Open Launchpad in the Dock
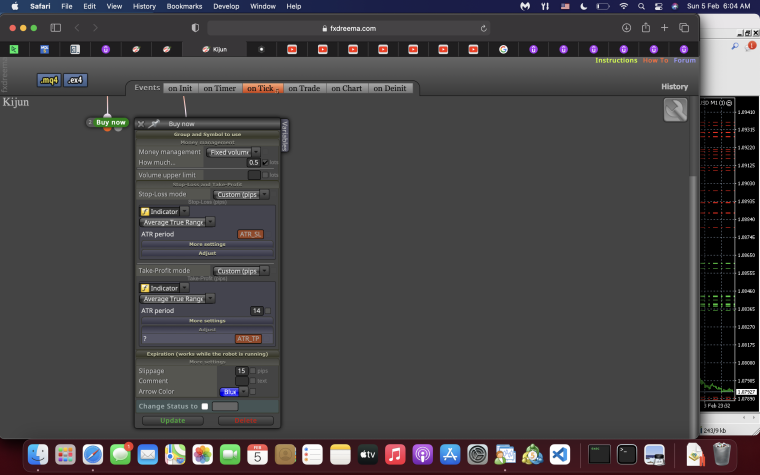The image size is (760, 475). [65, 455]
